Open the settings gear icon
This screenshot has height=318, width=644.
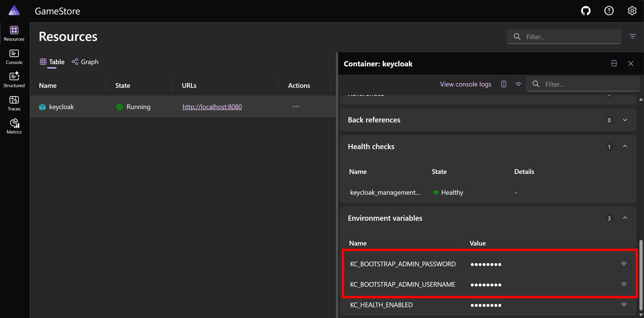(x=632, y=11)
